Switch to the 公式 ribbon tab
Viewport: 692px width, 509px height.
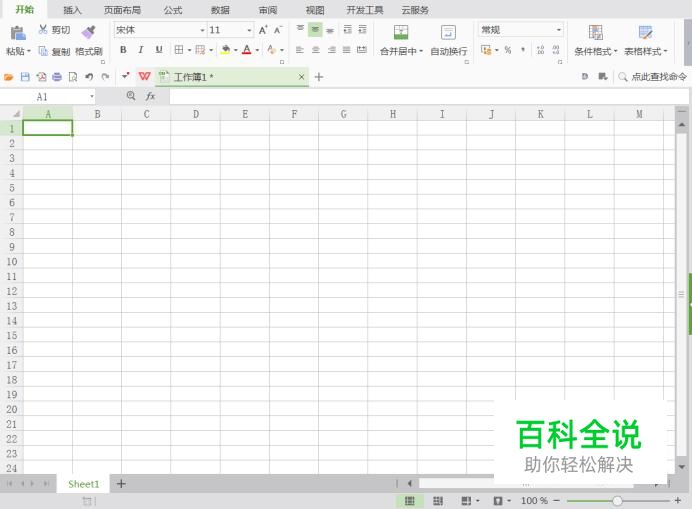[x=173, y=10]
